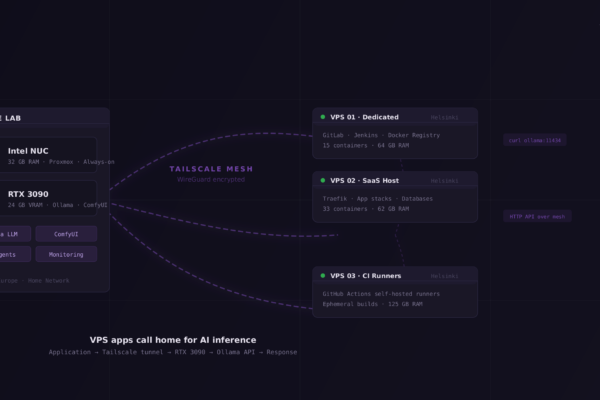The height and width of the screenshot is (400, 600).
Task: Click the partially visible LLM chip
Action: coord(15,234)
